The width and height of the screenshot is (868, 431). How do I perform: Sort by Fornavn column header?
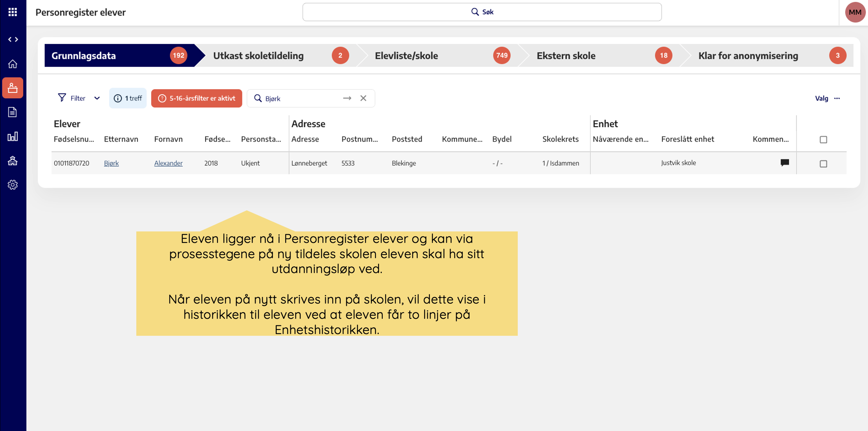tap(168, 139)
